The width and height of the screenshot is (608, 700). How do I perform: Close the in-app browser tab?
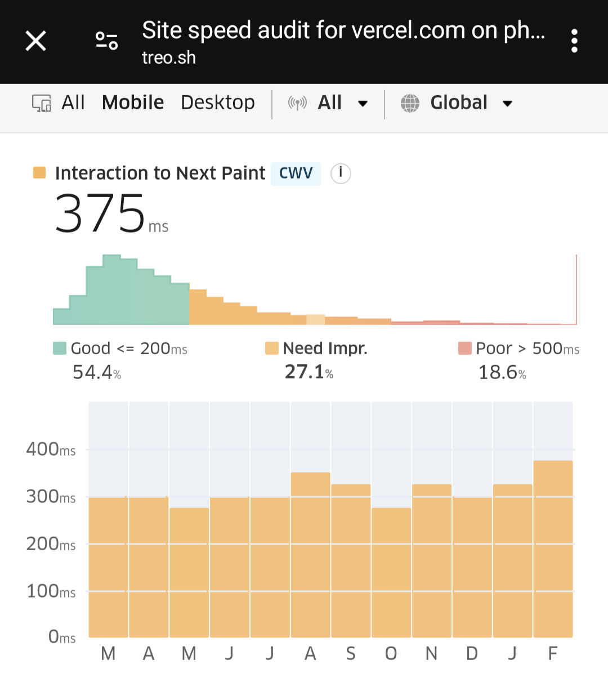(x=36, y=41)
